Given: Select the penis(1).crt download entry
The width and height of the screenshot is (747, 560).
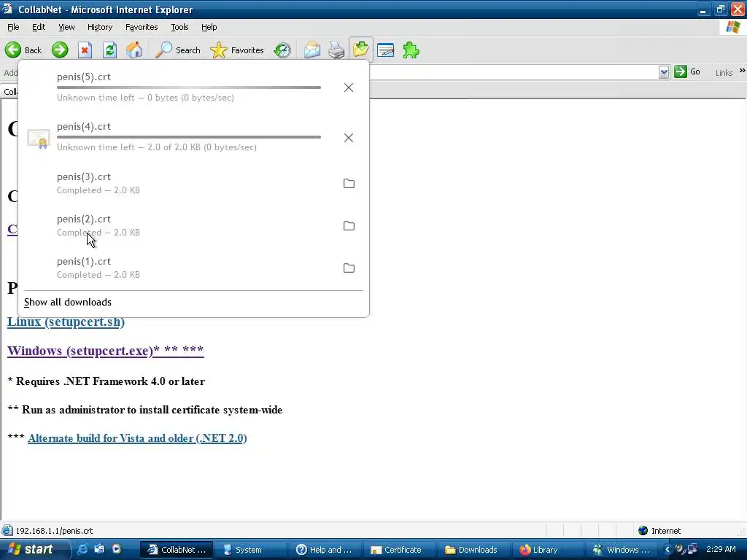Looking at the screenshot, I should [193, 268].
